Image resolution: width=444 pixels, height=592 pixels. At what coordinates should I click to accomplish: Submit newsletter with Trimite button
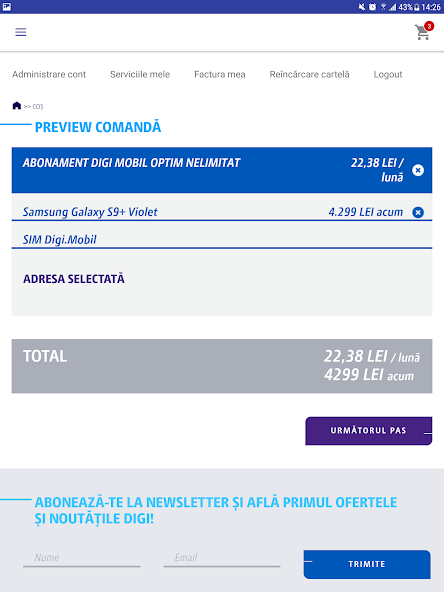(x=367, y=564)
